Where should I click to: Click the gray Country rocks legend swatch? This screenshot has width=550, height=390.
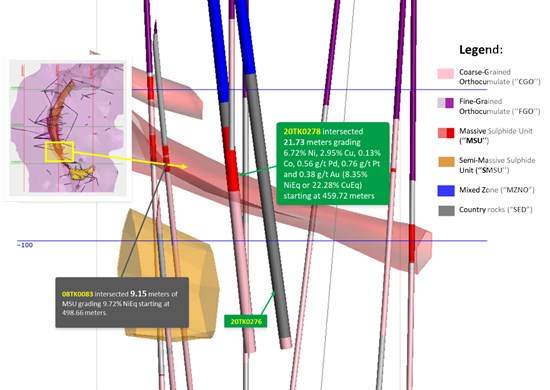(x=446, y=210)
